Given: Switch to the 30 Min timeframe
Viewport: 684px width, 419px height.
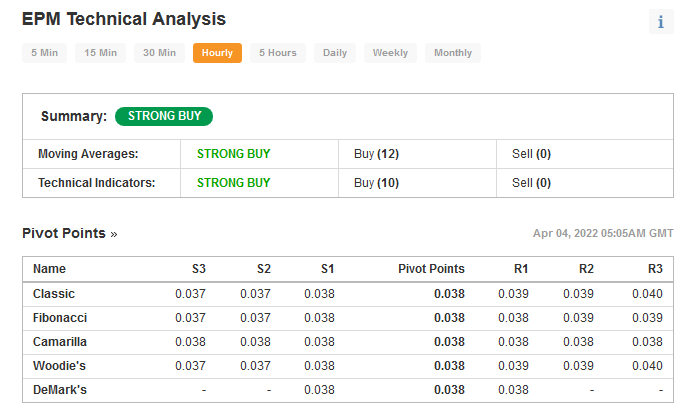Looking at the screenshot, I should pyautogui.click(x=160, y=53).
